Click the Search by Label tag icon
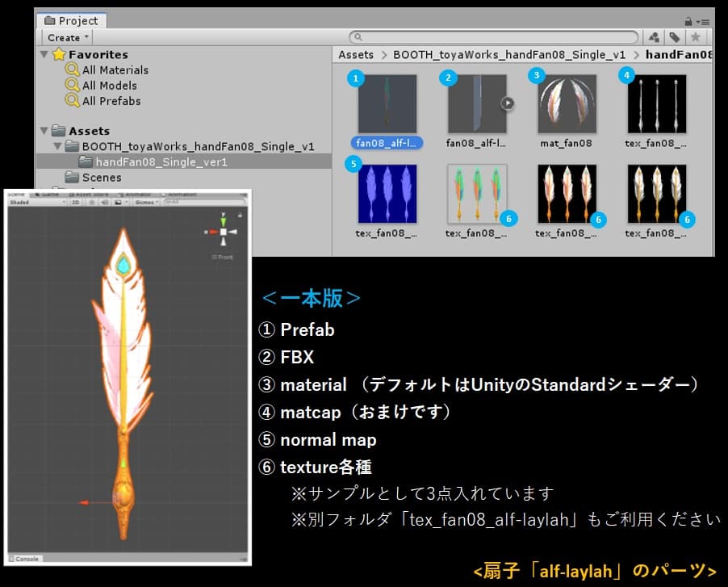The width and height of the screenshot is (728, 587). [674, 37]
